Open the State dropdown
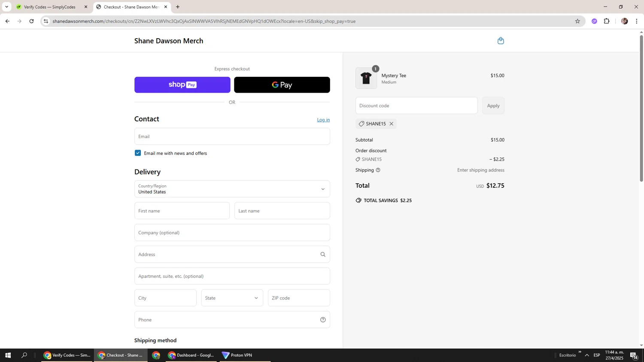Image resolution: width=644 pixels, height=362 pixels. (x=232, y=298)
